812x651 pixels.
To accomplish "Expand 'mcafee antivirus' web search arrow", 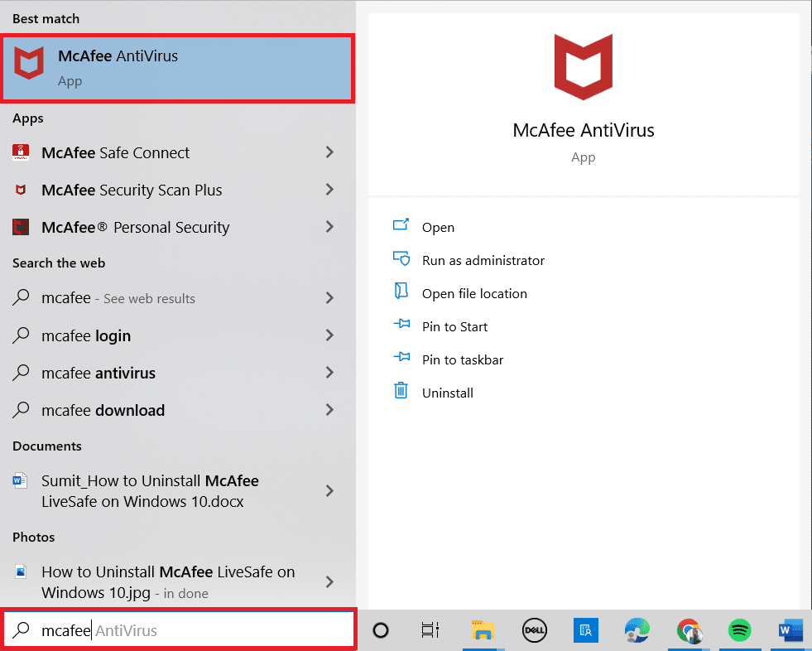I will (x=329, y=372).
